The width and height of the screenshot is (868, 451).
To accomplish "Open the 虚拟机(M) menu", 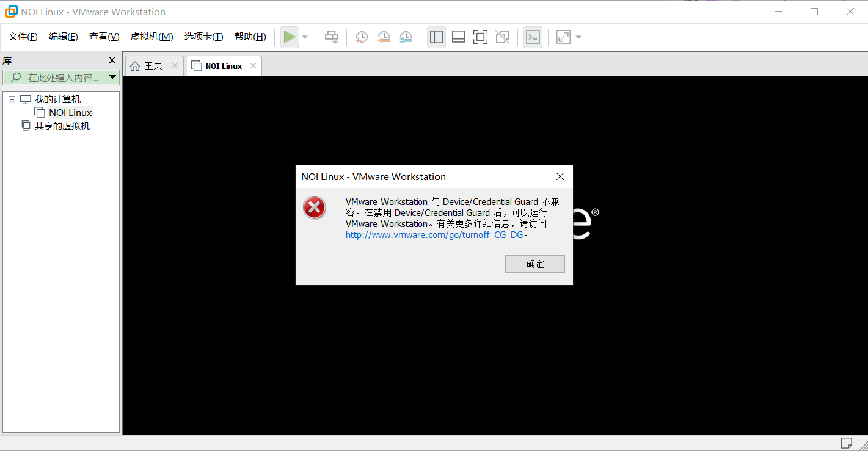I will point(151,36).
